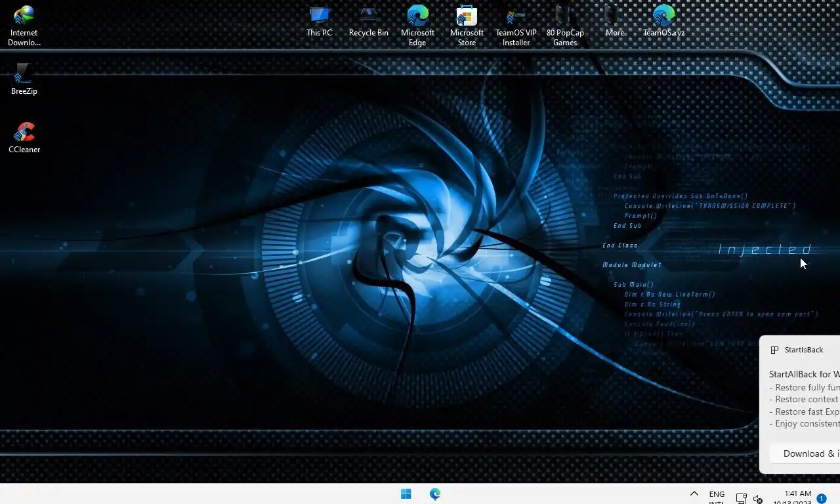Show hidden tray icons chevron
This screenshot has width=840, height=504.
point(694,493)
